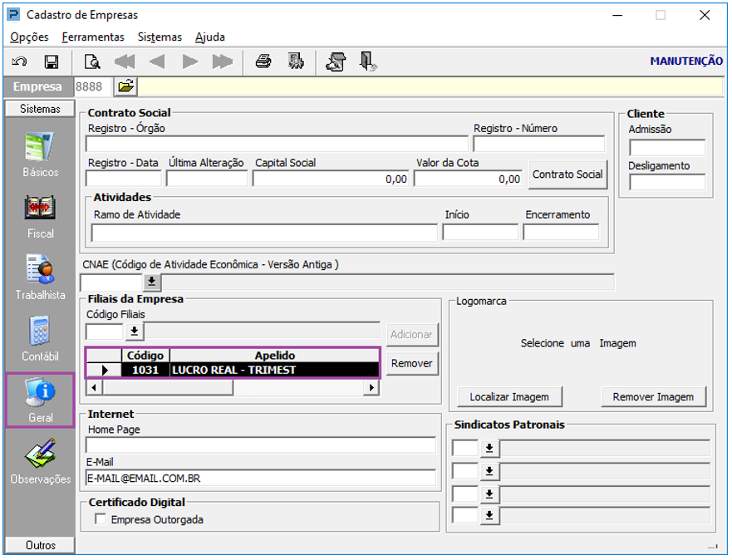
Task: Click the Registro - Número field
Action: coord(539,144)
